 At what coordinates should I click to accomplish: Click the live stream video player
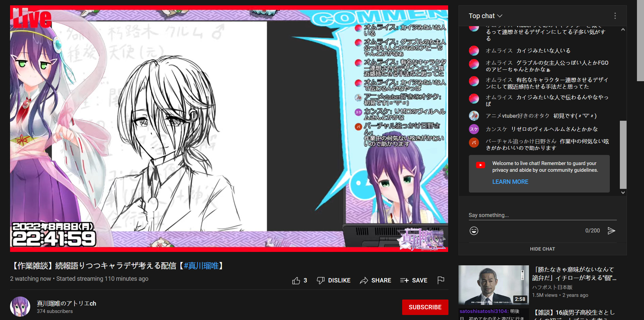click(229, 129)
